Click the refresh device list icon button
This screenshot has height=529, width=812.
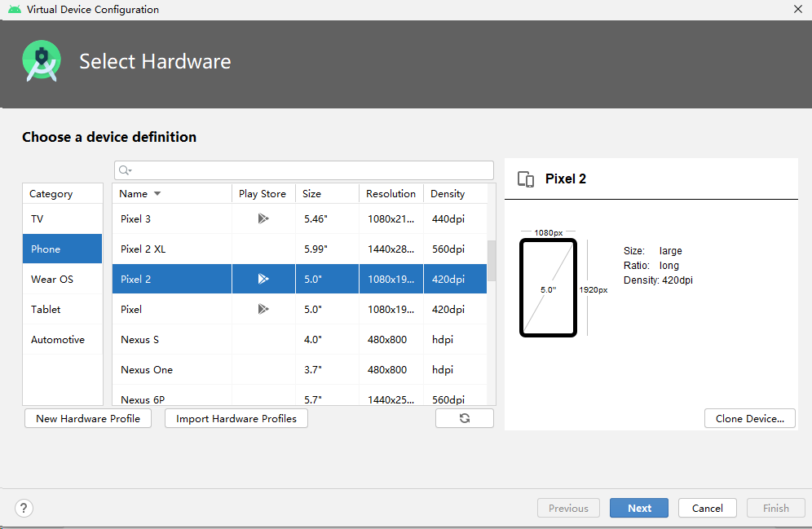(465, 418)
